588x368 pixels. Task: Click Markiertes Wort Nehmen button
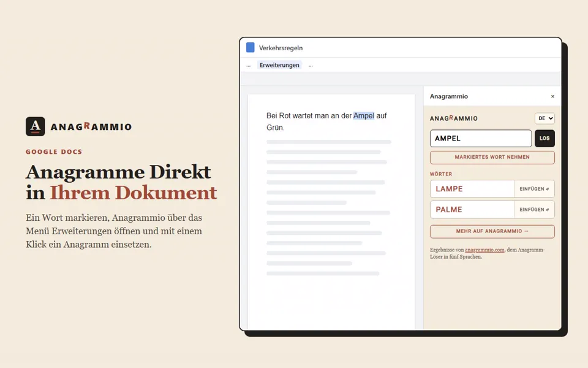[492, 158]
